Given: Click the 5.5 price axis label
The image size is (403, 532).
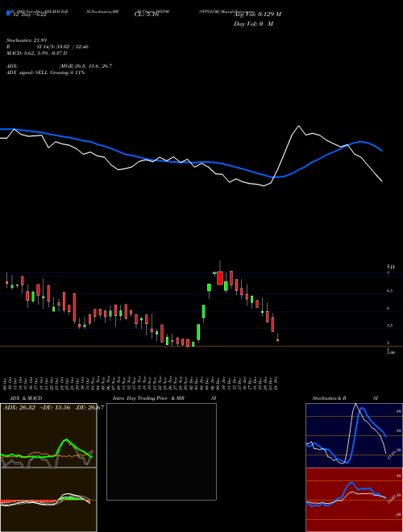Looking at the screenshot, I should coord(390,326).
